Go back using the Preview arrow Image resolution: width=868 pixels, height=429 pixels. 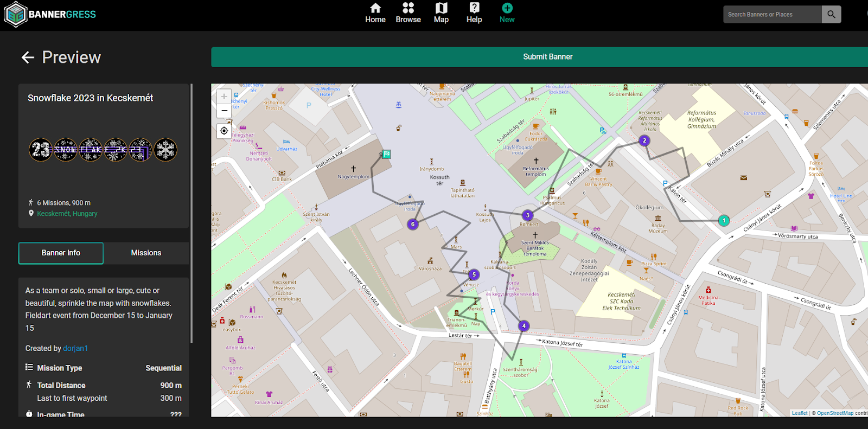[28, 57]
